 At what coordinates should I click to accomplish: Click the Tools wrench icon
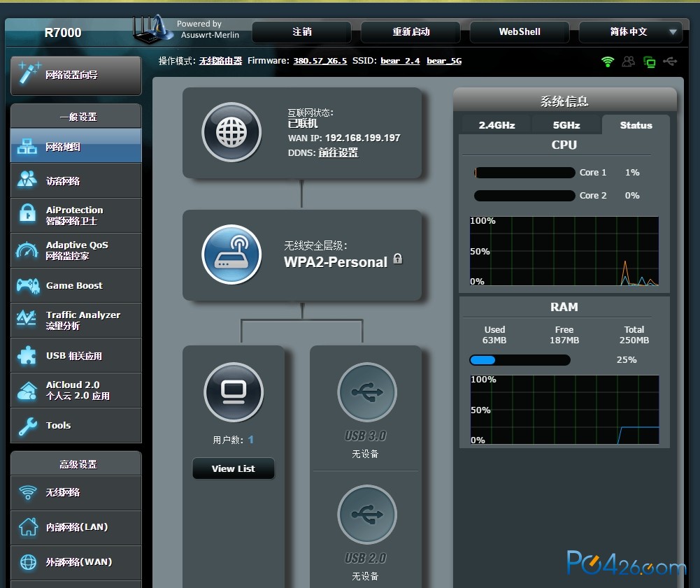tap(28, 426)
